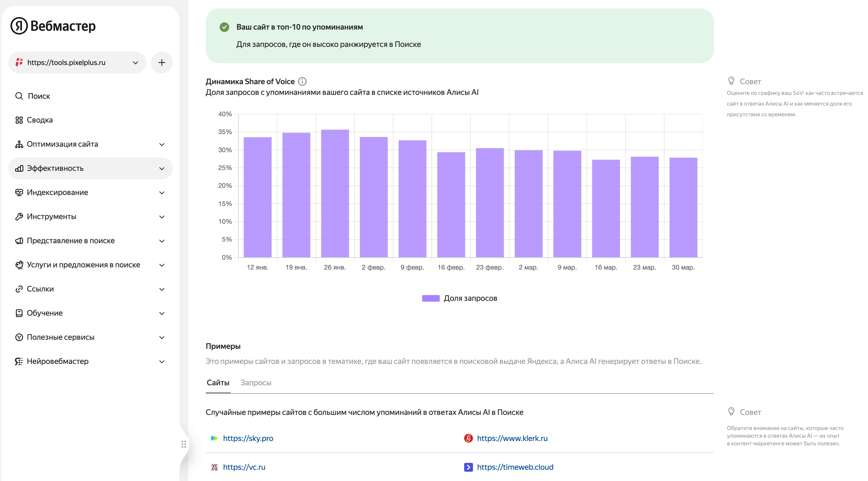Click the Ваш сайт в топ-10 notice
Screen dimensions: 868x481
click(x=459, y=36)
